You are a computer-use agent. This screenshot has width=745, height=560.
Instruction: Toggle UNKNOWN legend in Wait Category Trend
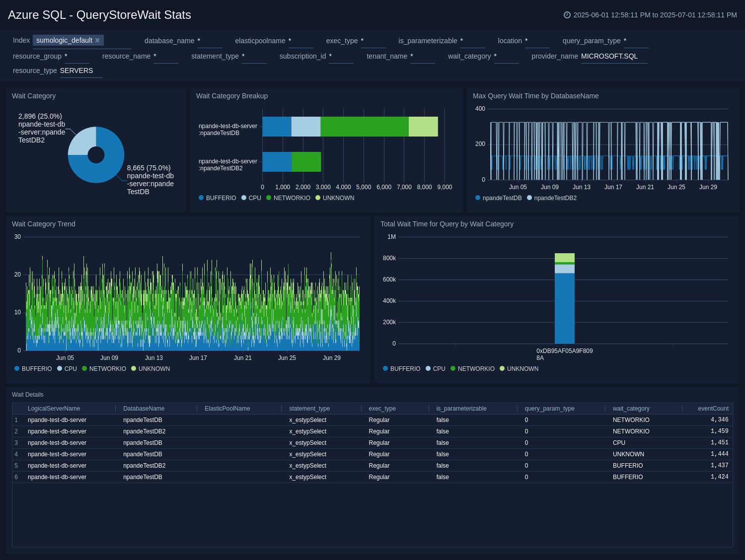[x=150, y=369]
